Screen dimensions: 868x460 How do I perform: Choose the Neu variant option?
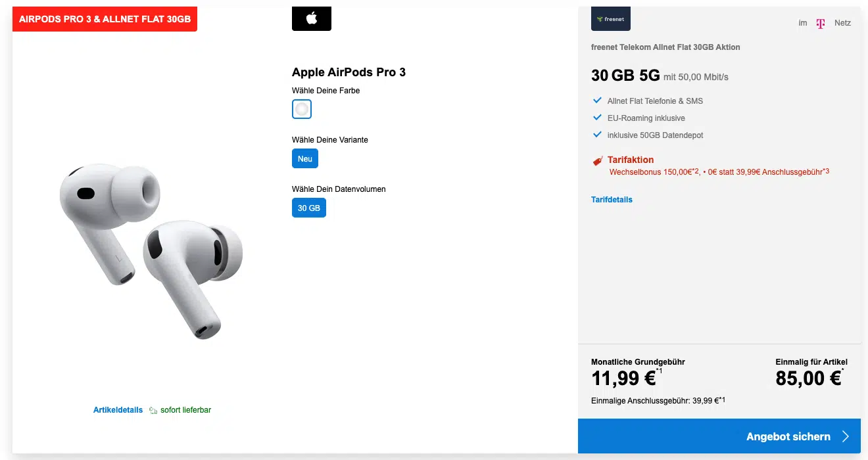pos(305,158)
